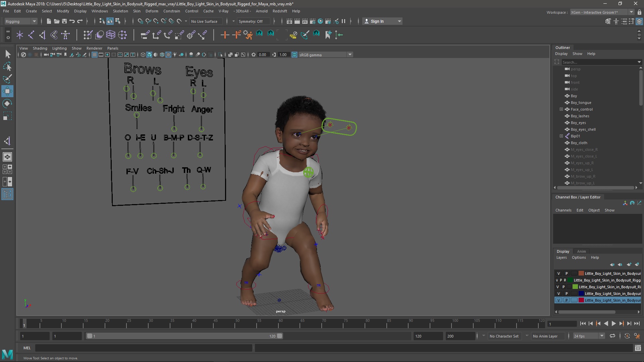Undo the last action with the undo arrow
The image size is (644, 362).
coord(72,21)
